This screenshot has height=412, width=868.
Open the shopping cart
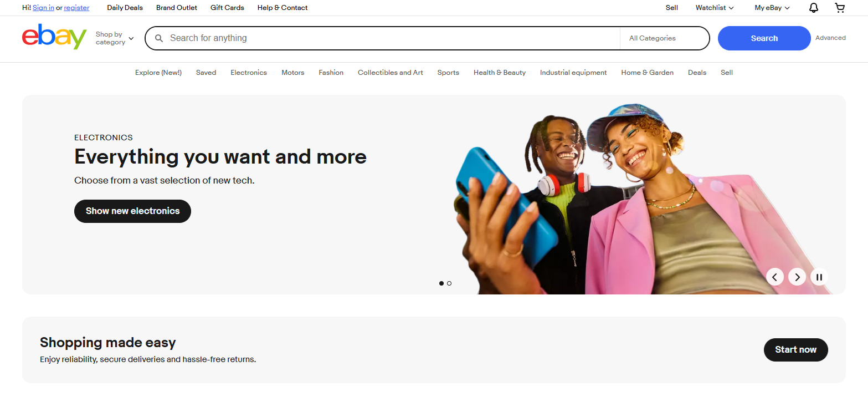(840, 8)
